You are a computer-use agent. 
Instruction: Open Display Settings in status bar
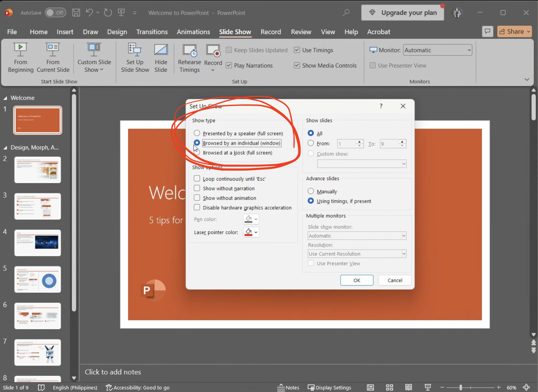pyautogui.click(x=329, y=388)
